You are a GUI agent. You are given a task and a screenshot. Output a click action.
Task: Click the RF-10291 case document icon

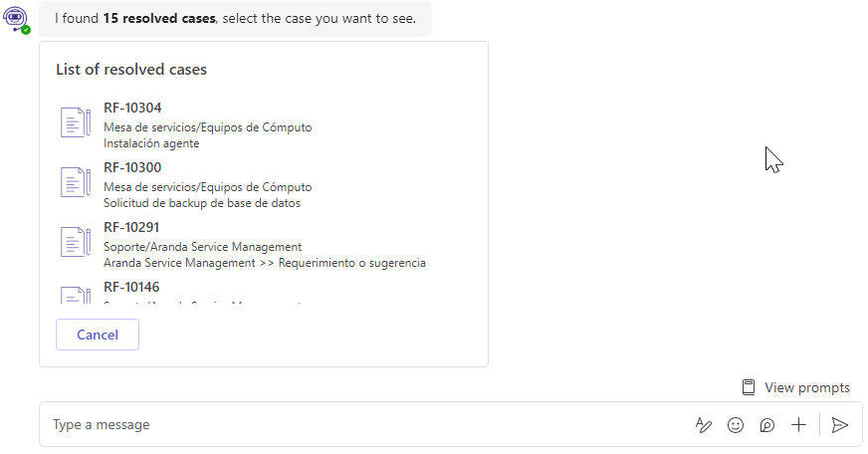76,242
